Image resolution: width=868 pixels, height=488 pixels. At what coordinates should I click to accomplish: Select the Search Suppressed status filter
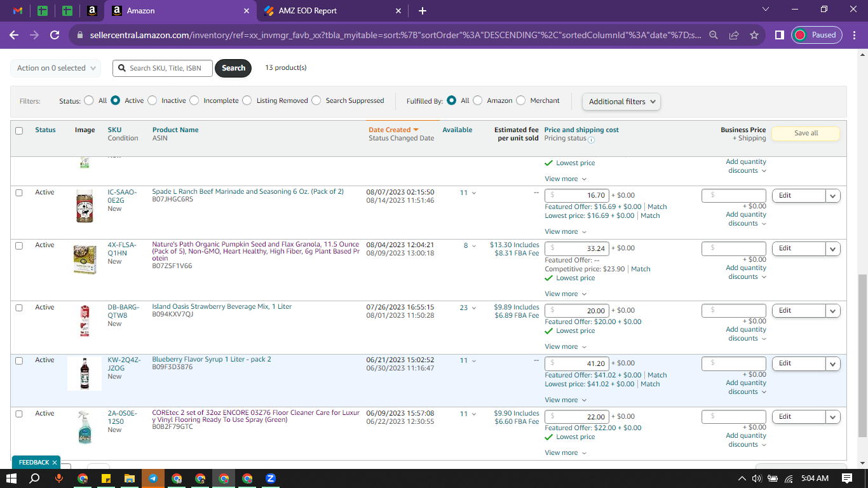(x=316, y=100)
